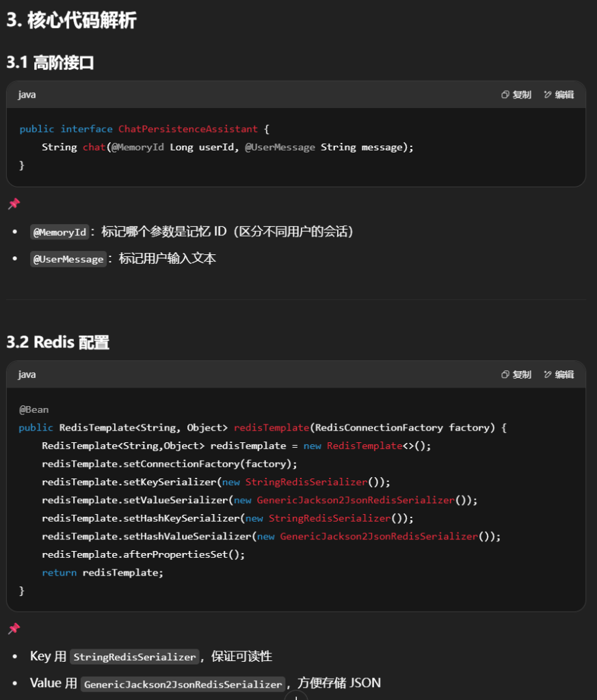Click the setConnectionFactory(factory) code line

pyautogui.click(x=170, y=463)
